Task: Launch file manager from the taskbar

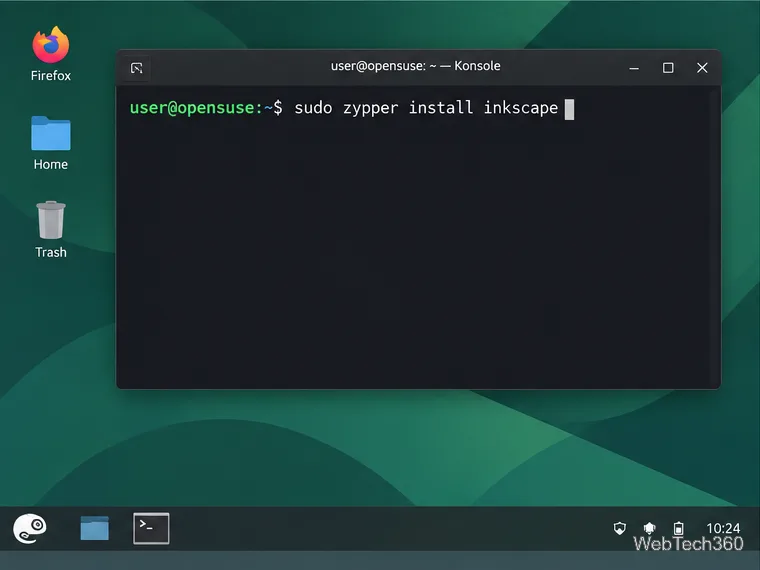Action: [95, 528]
